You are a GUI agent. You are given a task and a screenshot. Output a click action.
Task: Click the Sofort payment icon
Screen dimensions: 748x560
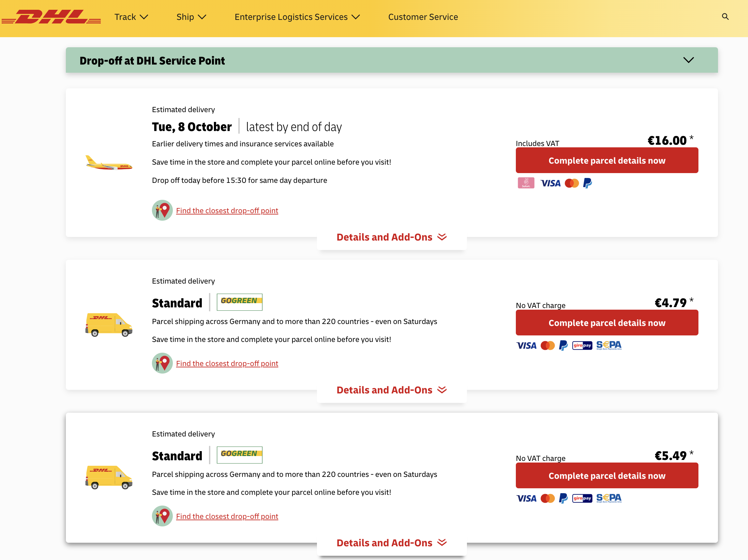526,183
